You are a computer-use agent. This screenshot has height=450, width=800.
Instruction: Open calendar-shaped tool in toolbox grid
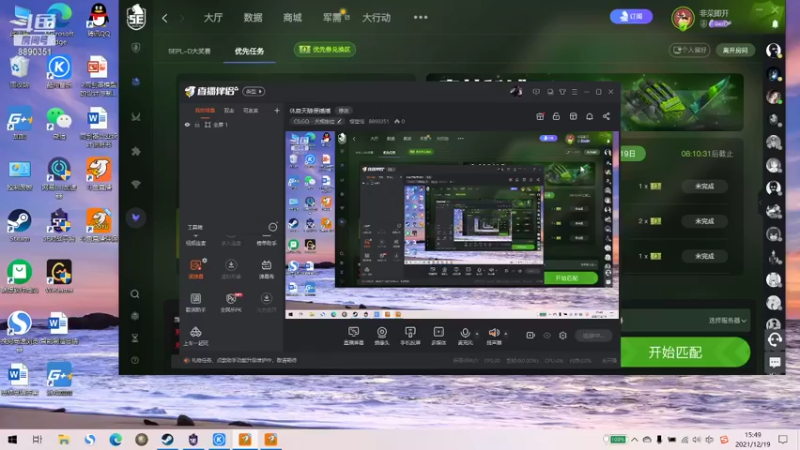point(266,268)
